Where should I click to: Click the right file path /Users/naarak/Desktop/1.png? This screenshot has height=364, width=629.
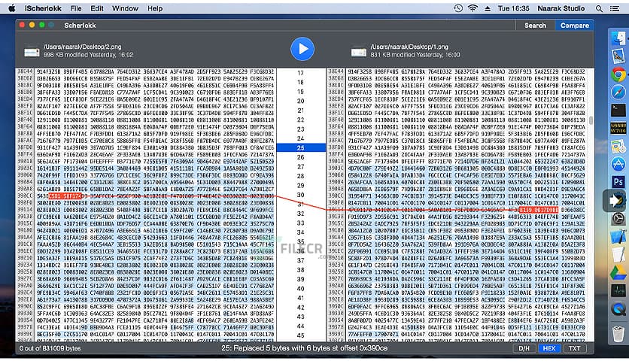pos(409,47)
